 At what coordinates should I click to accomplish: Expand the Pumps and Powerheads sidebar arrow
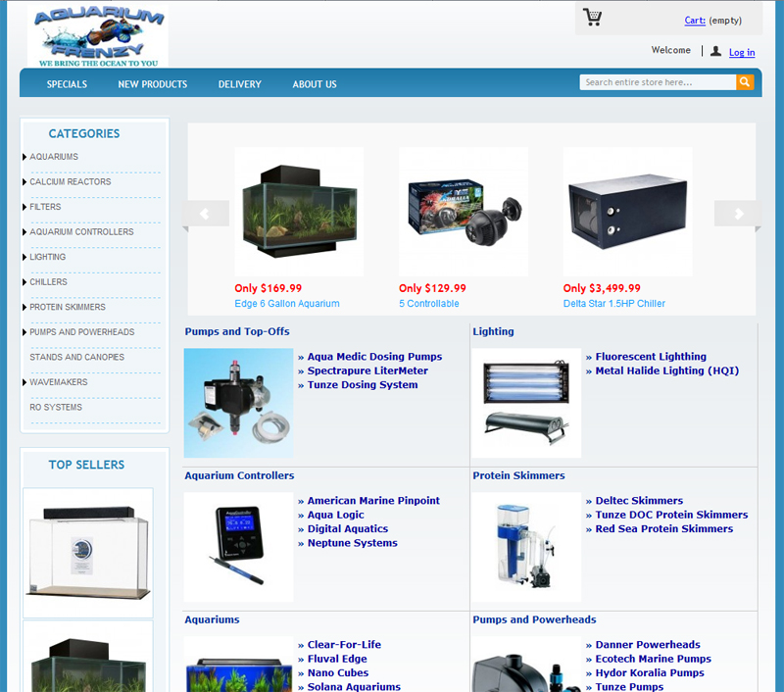click(x=24, y=332)
